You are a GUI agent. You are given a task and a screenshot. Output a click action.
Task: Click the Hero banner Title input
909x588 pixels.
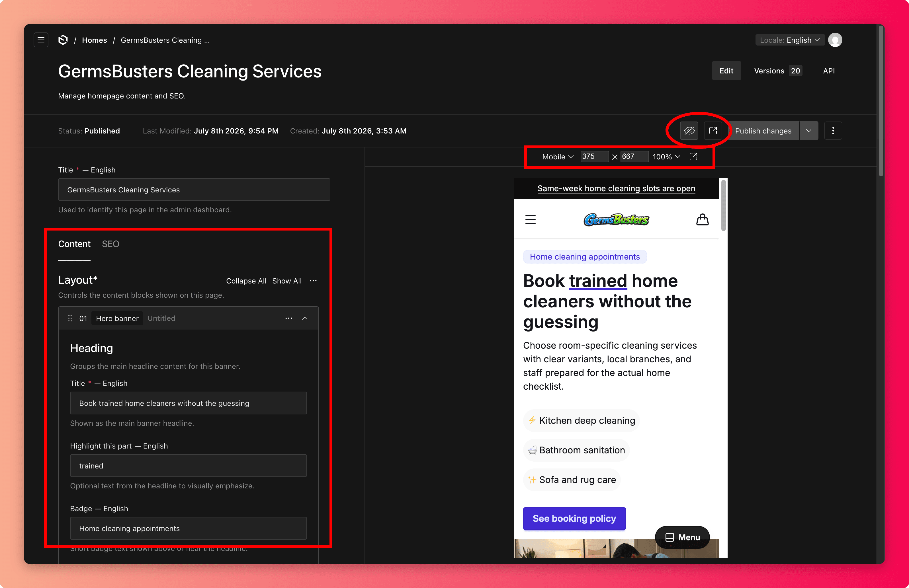[188, 403]
